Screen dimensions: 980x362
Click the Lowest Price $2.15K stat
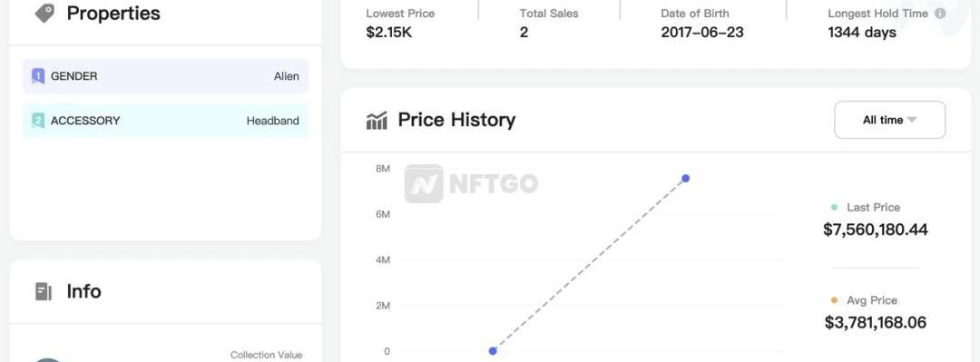[388, 33]
